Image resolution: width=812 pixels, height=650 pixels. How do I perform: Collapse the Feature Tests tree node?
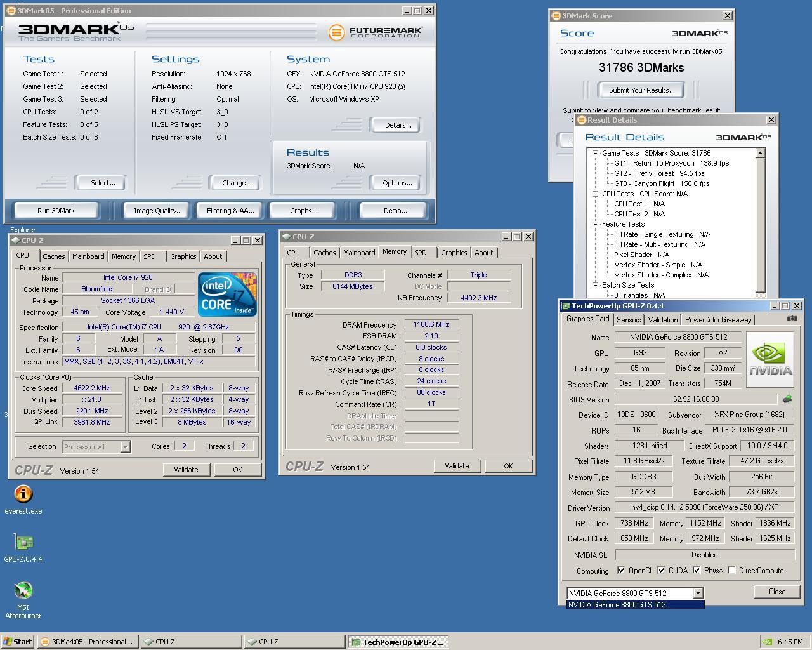(596, 224)
